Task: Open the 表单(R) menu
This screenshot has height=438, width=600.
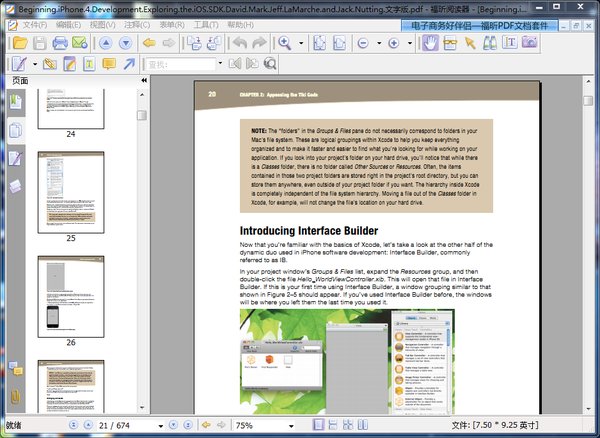Action: [172, 25]
